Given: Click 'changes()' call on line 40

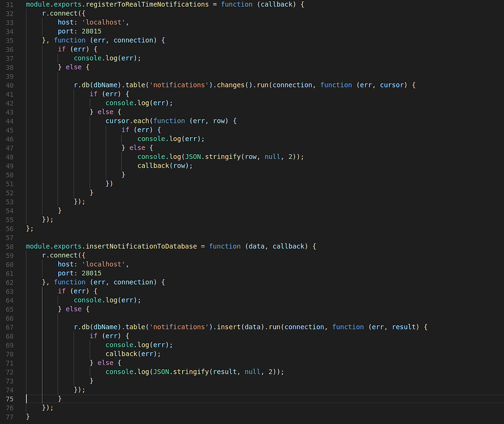Looking at the screenshot, I should coord(235,85).
